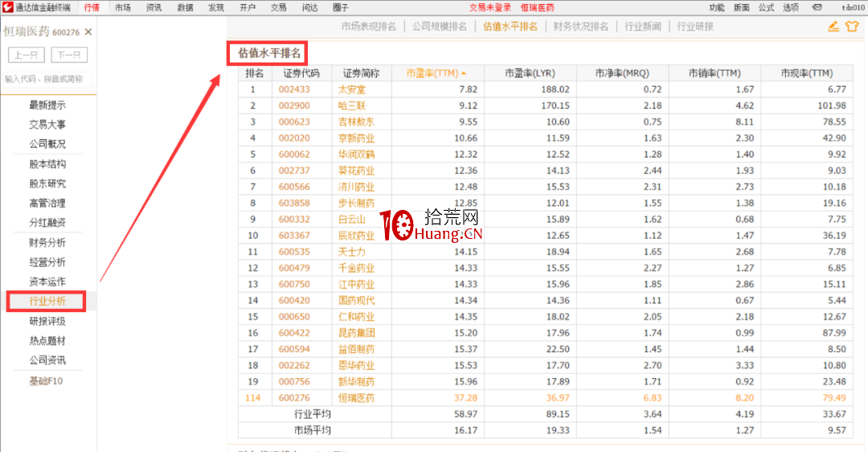Open 股本结构 in the sidebar
The width and height of the screenshot is (868, 452).
(x=47, y=164)
